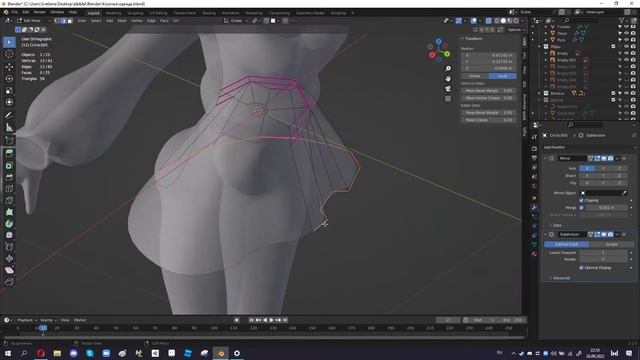Toggle the Merge checkbox in Mirror modifier
This screenshot has width=640, height=360.
(581, 208)
